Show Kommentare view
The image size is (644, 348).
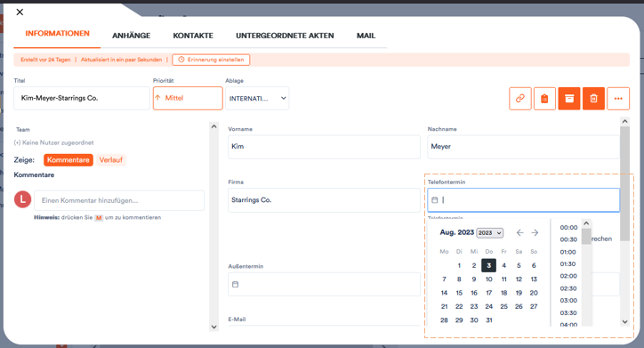(68, 160)
